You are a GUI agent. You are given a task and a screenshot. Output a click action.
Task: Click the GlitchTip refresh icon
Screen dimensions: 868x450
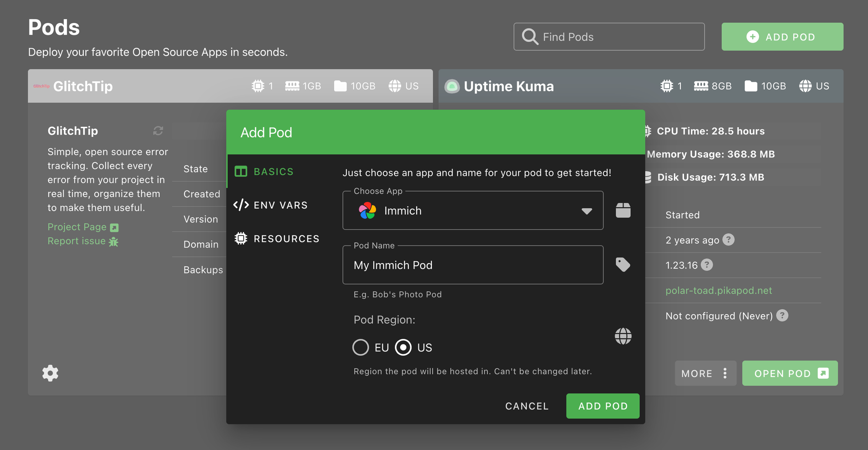pos(158,131)
